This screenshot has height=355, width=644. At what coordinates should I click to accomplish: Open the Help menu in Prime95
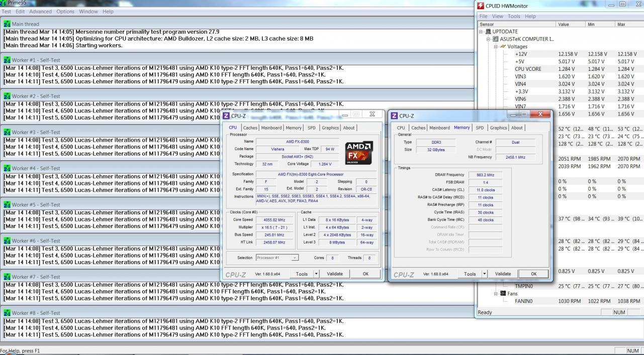point(108,12)
